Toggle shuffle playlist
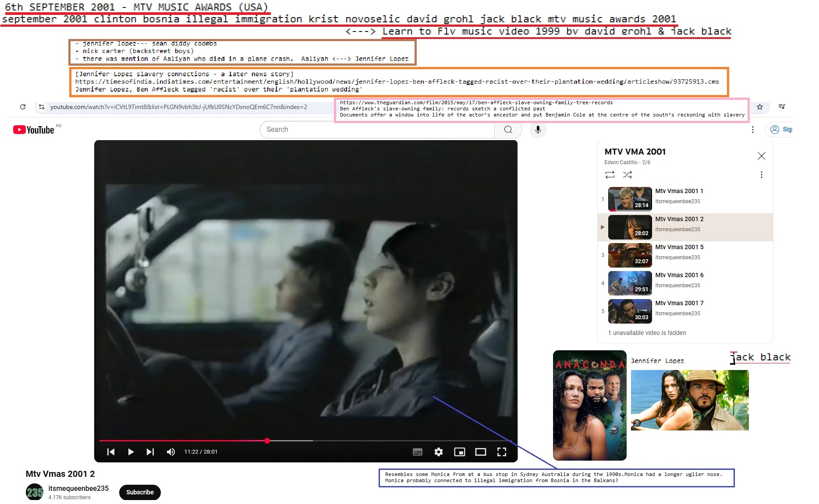This screenshot has width=819, height=504. pos(628,175)
